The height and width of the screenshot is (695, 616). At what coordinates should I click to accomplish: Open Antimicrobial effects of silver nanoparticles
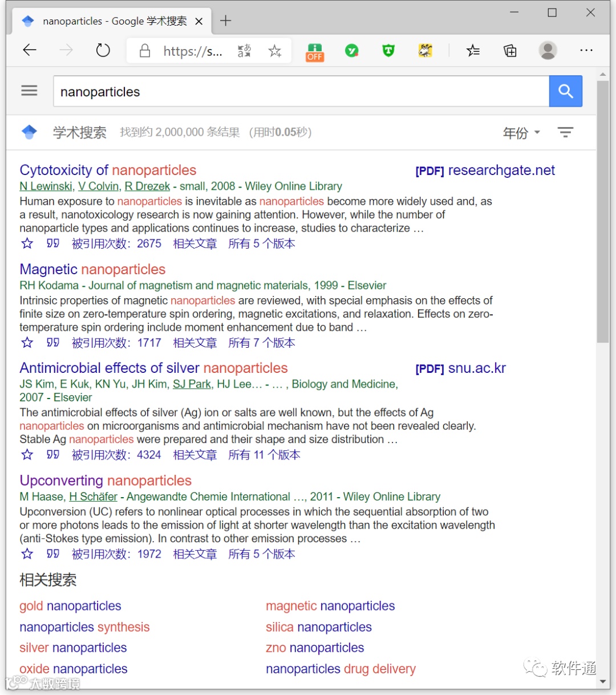(153, 368)
